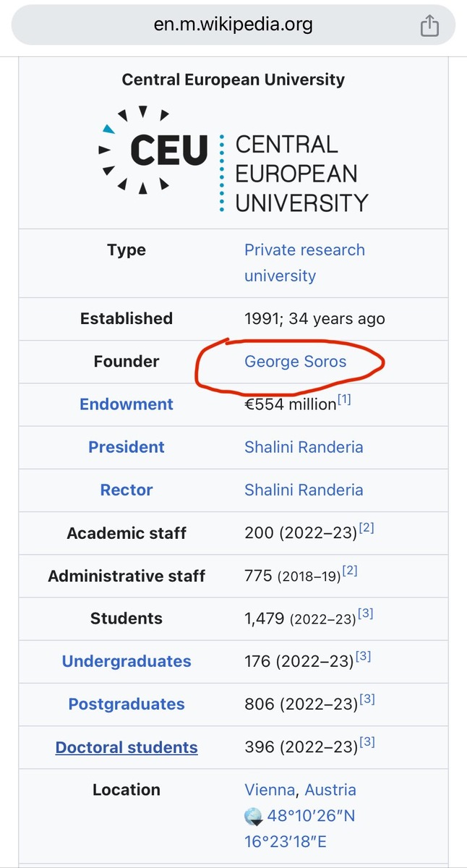The height and width of the screenshot is (868, 467).
Task: Open the Private research university link
Action: pyautogui.click(x=304, y=263)
